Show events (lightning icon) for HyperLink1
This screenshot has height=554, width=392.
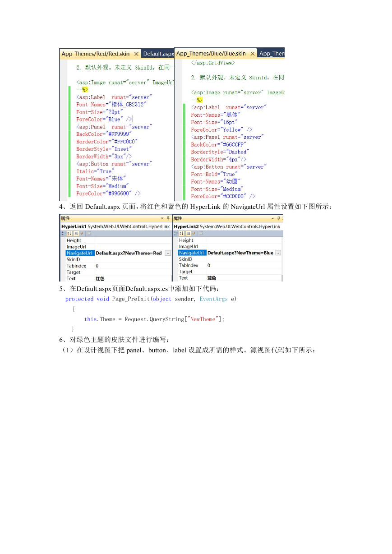point(82,233)
